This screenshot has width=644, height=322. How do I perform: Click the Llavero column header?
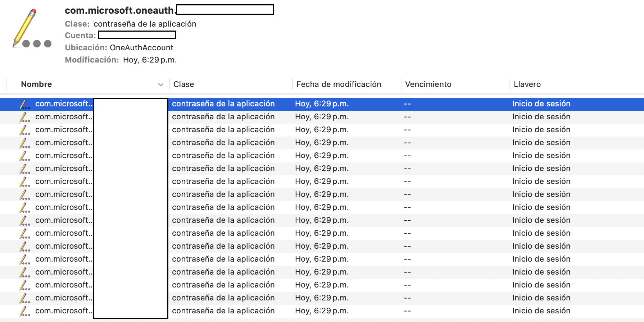coord(527,84)
